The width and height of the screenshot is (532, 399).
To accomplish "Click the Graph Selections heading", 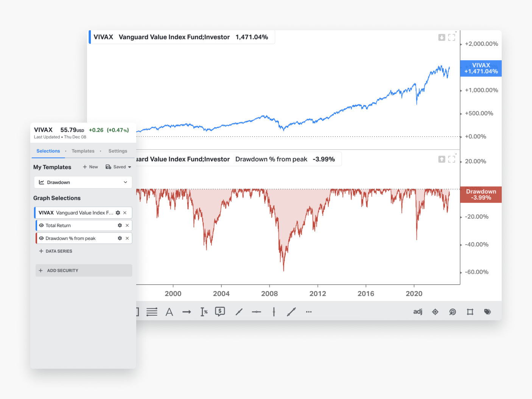I will (x=57, y=198).
